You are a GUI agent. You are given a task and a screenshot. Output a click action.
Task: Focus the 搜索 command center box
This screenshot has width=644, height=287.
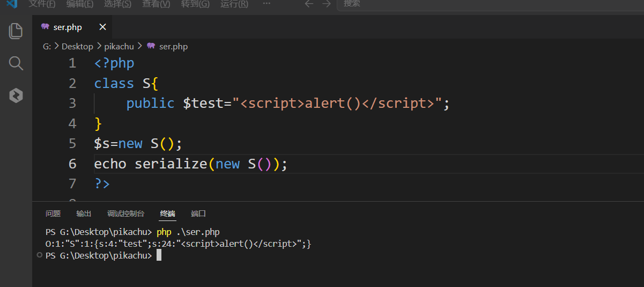coord(490,4)
